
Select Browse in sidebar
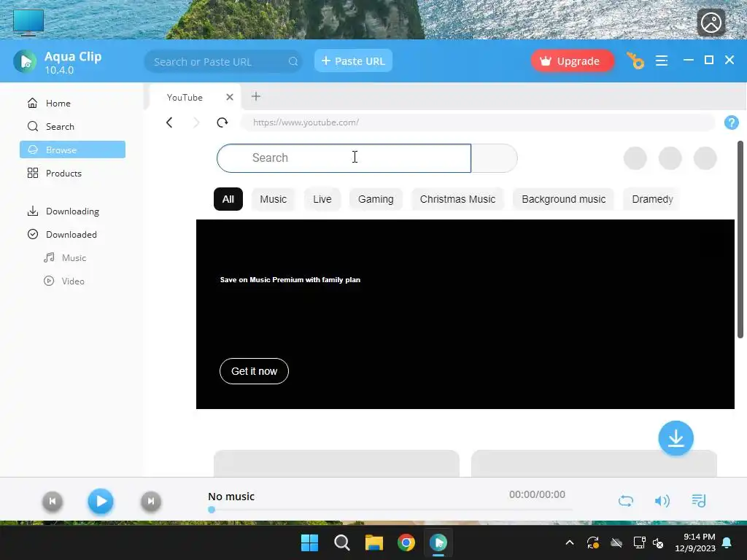(72, 149)
